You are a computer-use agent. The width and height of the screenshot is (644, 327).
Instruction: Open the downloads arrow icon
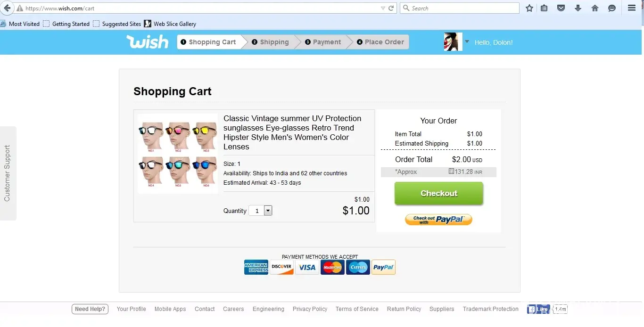click(578, 8)
